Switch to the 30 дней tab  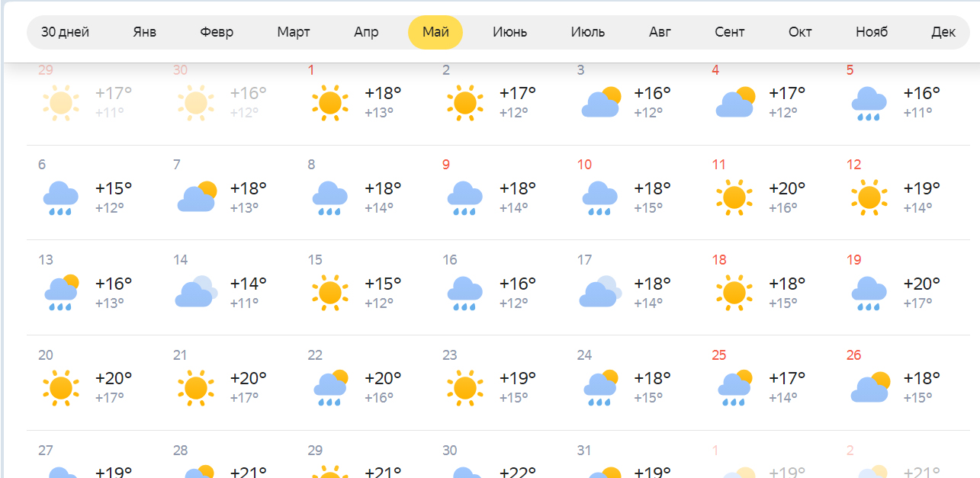tap(65, 32)
